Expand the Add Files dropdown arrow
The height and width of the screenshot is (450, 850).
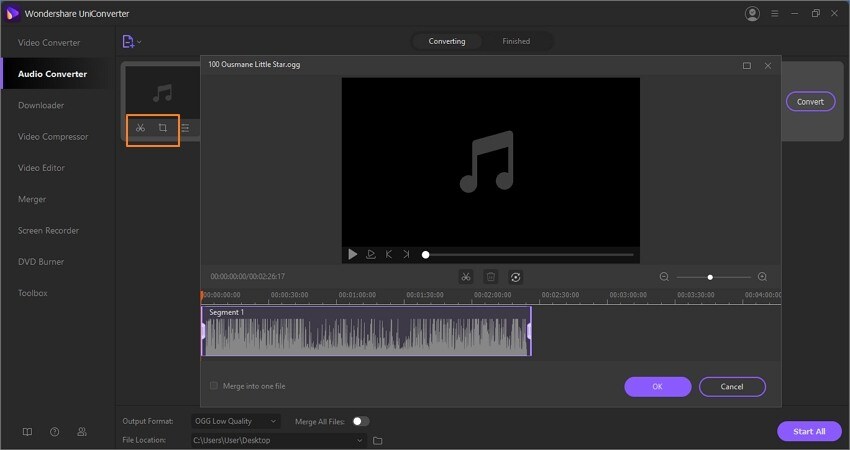click(x=139, y=42)
